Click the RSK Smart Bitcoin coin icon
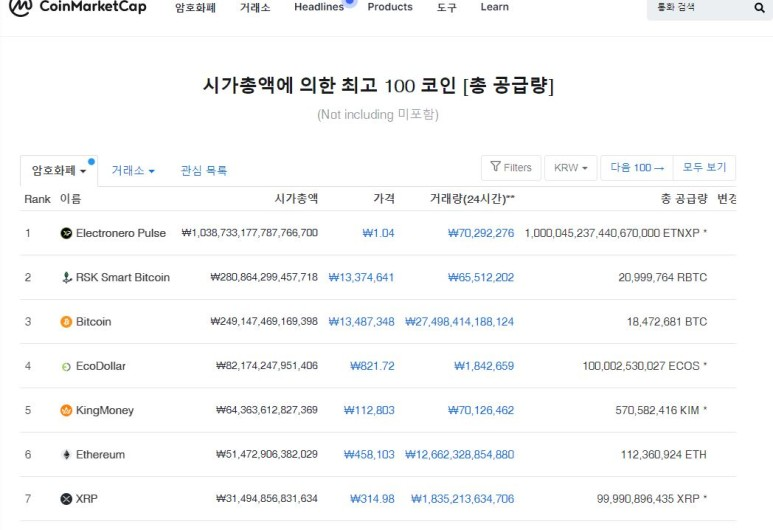773x530 pixels. click(67, 278)
